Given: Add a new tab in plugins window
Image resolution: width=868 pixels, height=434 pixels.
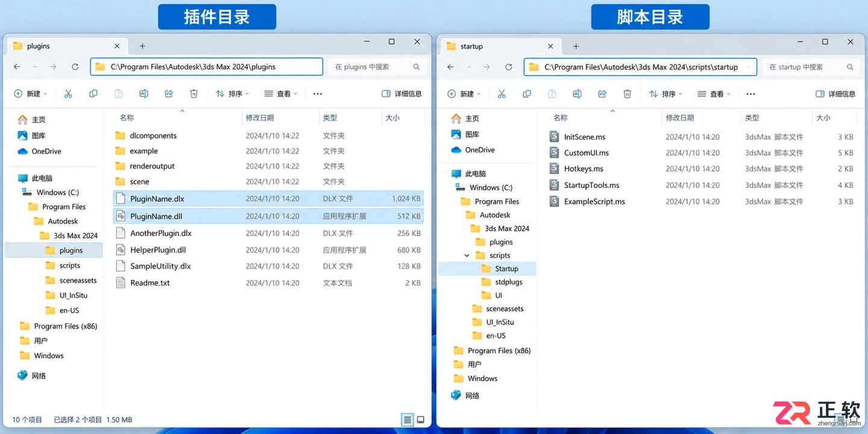Looking at the screenshot, I should coord(142,46).
